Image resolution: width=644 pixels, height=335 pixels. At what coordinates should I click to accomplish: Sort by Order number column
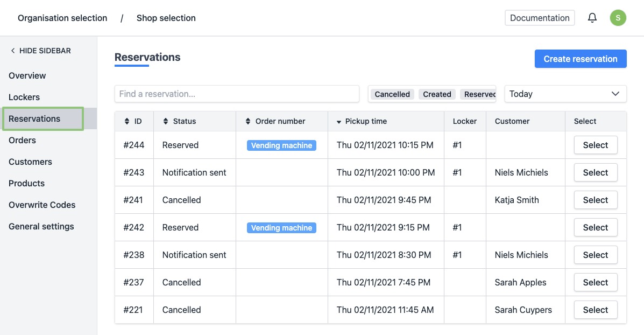248,122
